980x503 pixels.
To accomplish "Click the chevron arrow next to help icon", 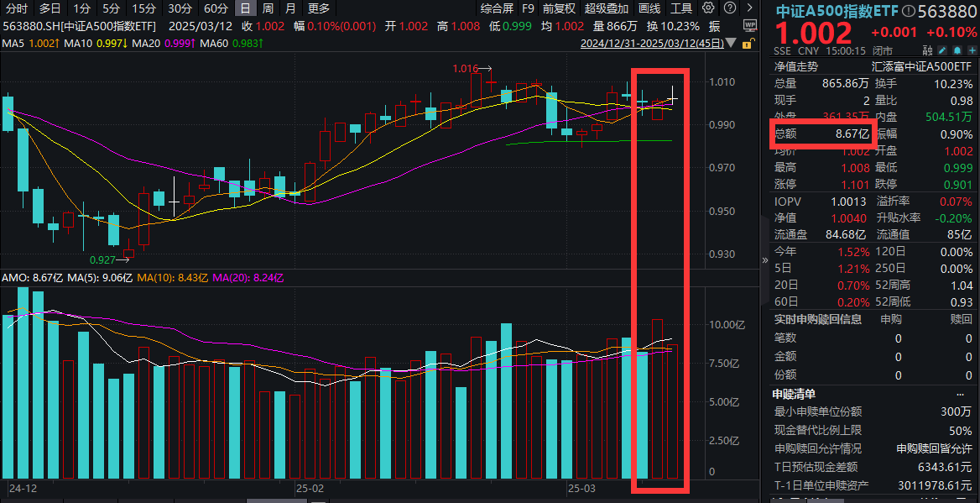I will (x=748, y=8).
